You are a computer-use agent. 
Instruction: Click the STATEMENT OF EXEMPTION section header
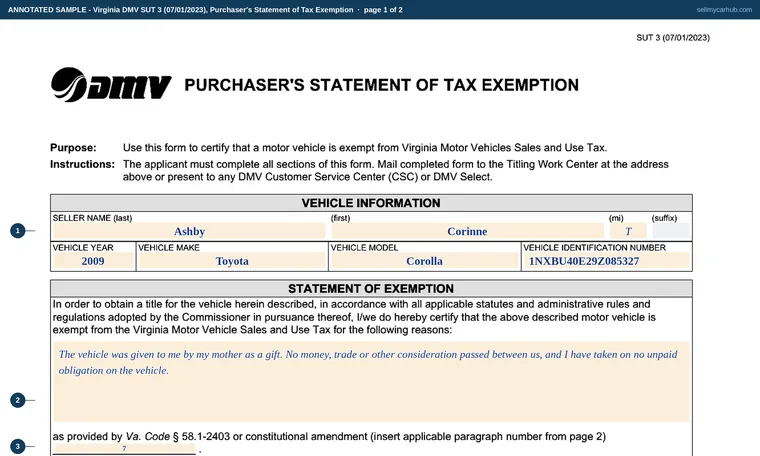[x=371, y=289]
